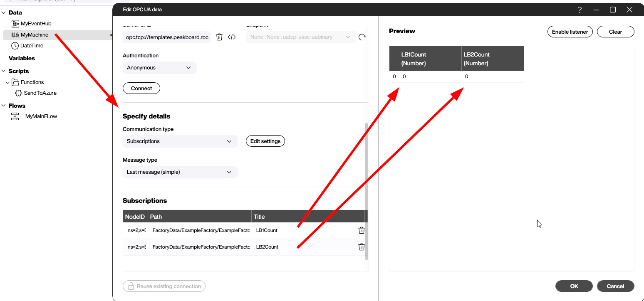This screenshot has height=301, width=644.
Task: Delete the server URL with trash icon
Action: coord(219,37)
